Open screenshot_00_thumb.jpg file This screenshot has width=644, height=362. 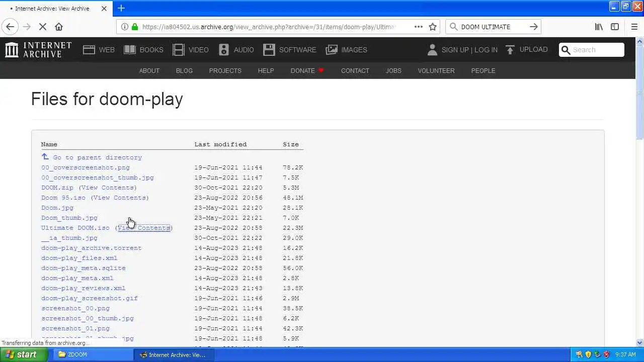[x=88, y=318]
